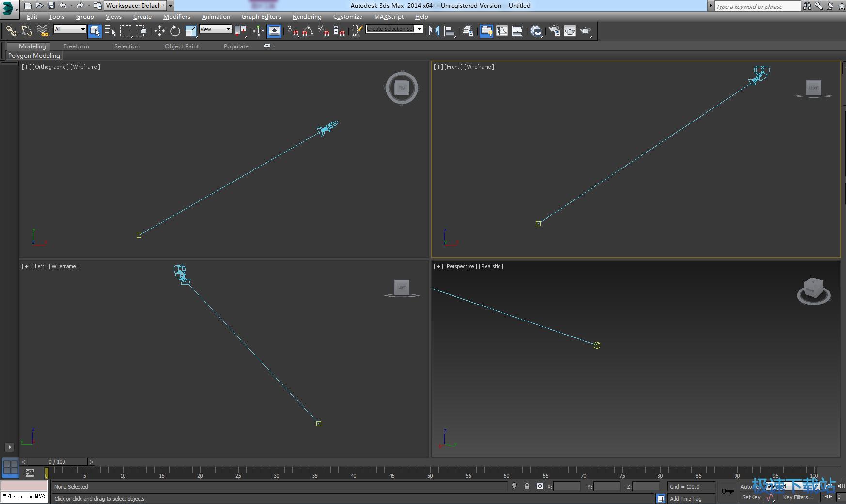Activate Select and Manipulate tool
Viewport: 846px width, 504px height.
pyautogui.click(x=258, y=31)
